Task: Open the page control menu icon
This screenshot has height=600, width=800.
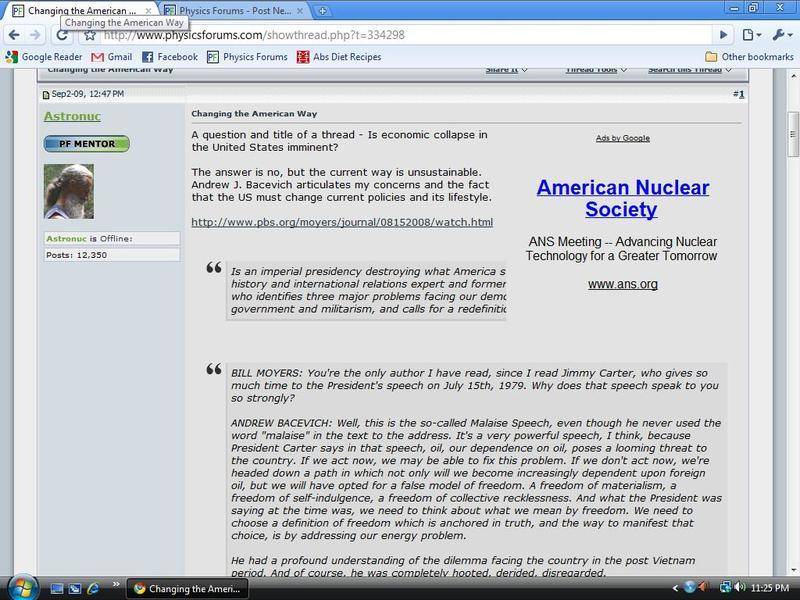Action: point(752,35)
